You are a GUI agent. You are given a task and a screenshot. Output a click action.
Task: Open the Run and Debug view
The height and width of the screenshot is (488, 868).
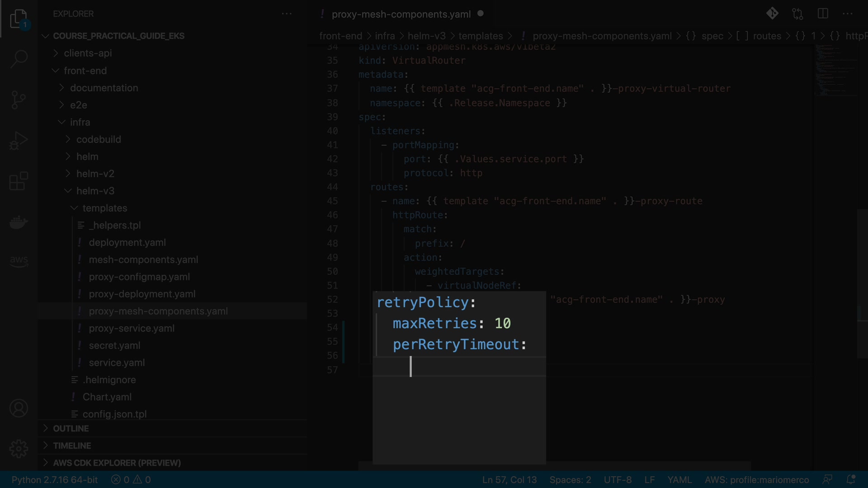pyautogui.click(x=19, y=141)
